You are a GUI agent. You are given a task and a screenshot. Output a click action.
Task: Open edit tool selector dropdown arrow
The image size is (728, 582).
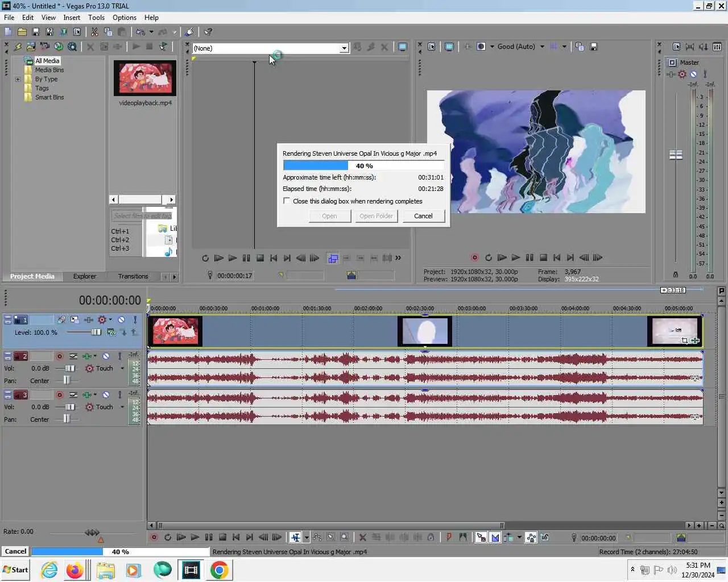click(x=307, y=537)
